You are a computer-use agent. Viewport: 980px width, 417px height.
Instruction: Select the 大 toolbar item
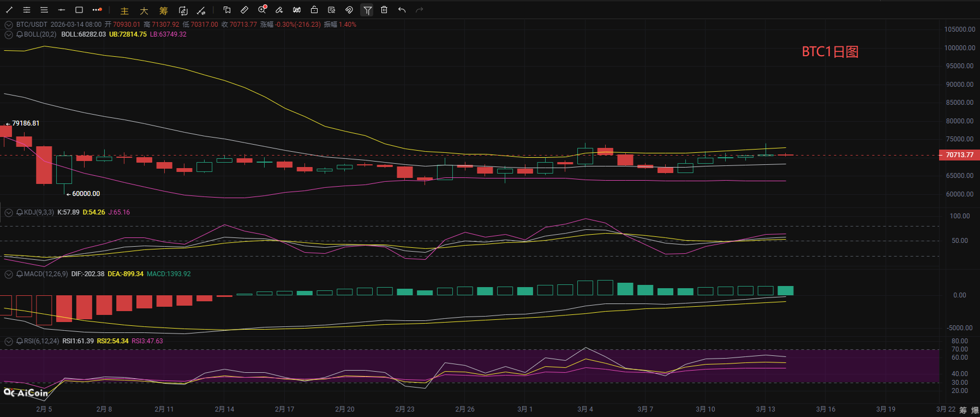coord(144,10)
